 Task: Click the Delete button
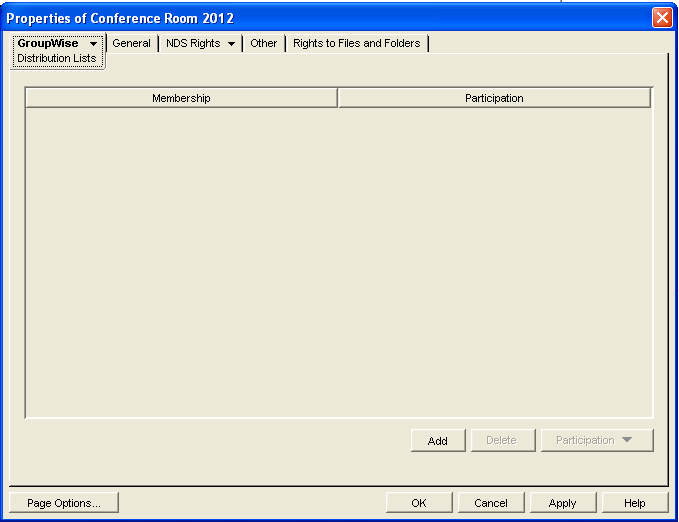pyautogui.click(x=501, y=441)
